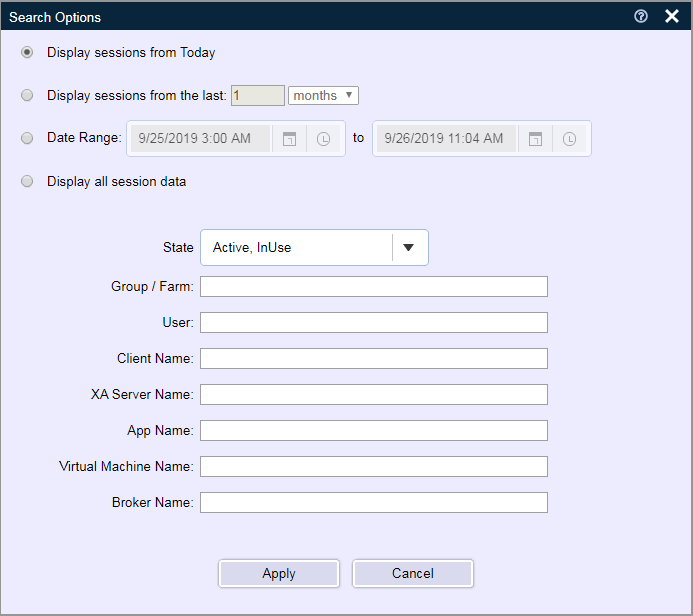Click the State field showing Active, InUse
The image size is (693, 616).
coord(314,247)
